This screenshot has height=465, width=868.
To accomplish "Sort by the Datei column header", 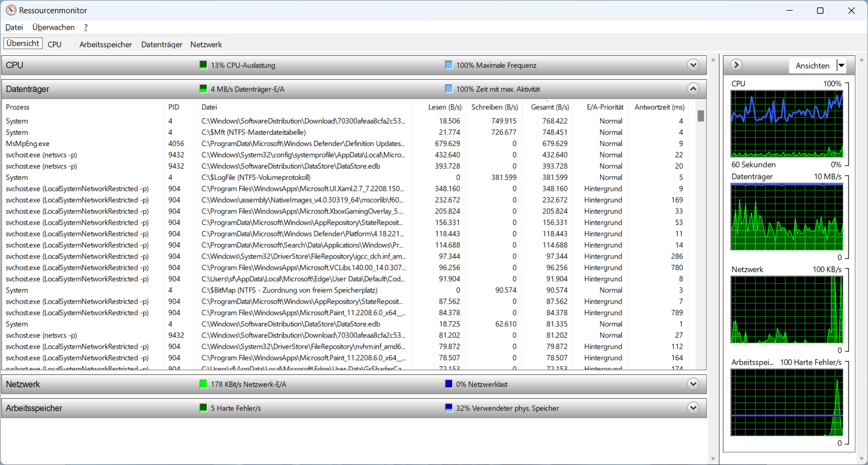I will [x=305, y=107].
